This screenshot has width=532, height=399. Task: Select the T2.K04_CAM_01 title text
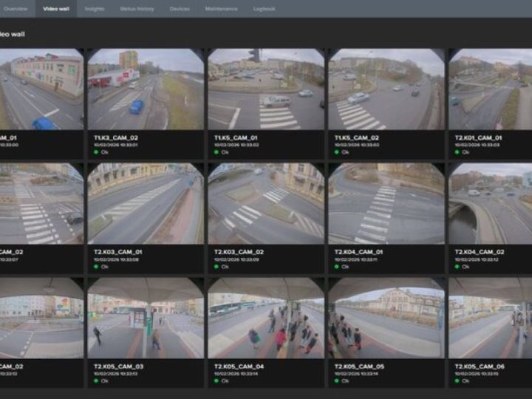click(358, 252)
